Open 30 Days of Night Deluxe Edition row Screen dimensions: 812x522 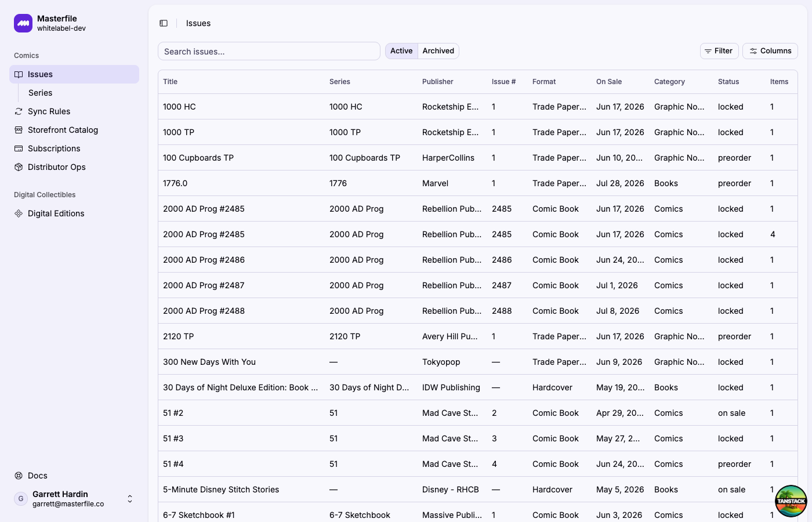(477, 387)
